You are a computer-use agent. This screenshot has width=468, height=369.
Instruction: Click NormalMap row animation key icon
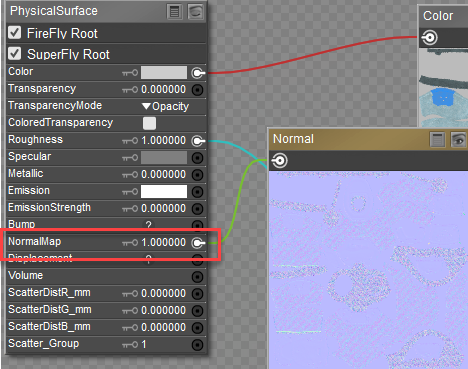pos(130,243)
